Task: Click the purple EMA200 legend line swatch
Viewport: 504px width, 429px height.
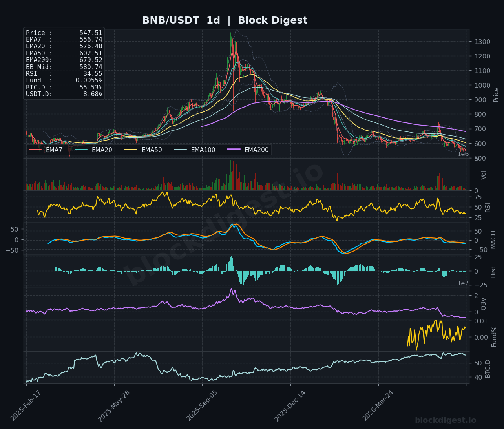Action: tap(234, 150)
